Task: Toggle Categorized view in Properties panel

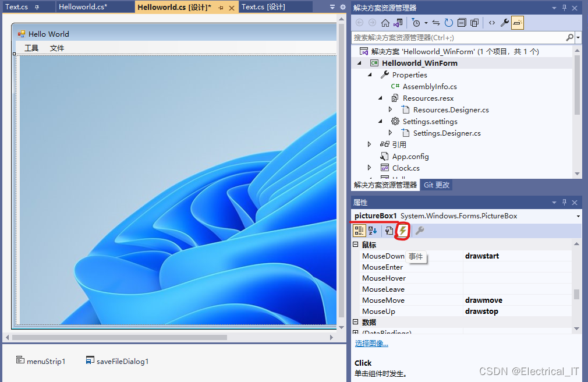Action: (x=359, y=231)
